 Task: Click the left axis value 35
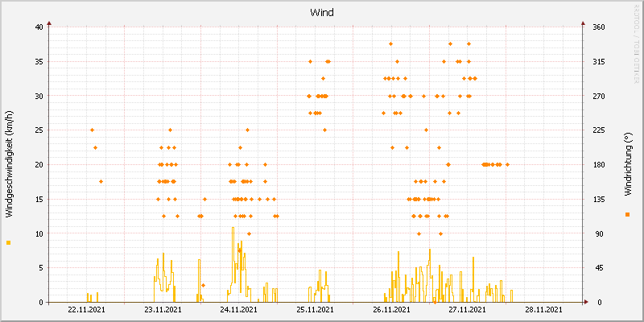tap(39, 62)
